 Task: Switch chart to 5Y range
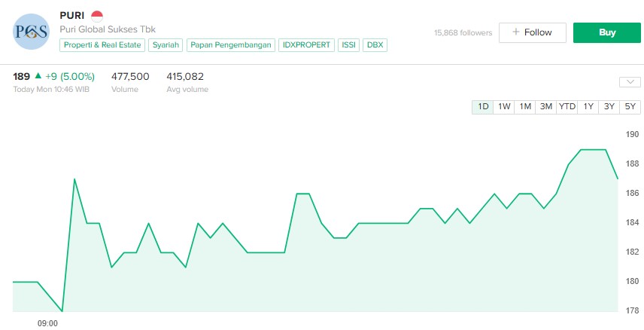coord(630,107)
